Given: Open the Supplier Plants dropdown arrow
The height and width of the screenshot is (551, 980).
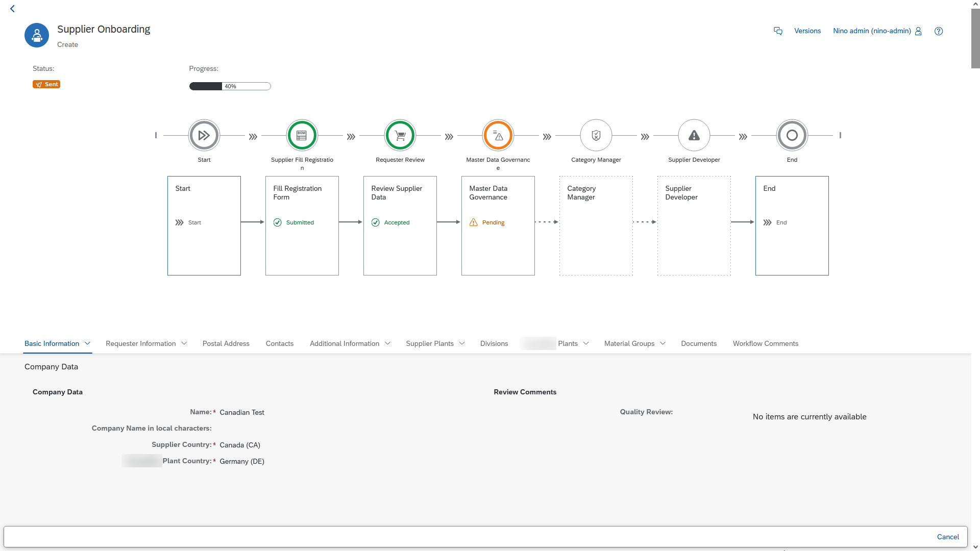Looking at the screenshot, I should click(462, 343).
